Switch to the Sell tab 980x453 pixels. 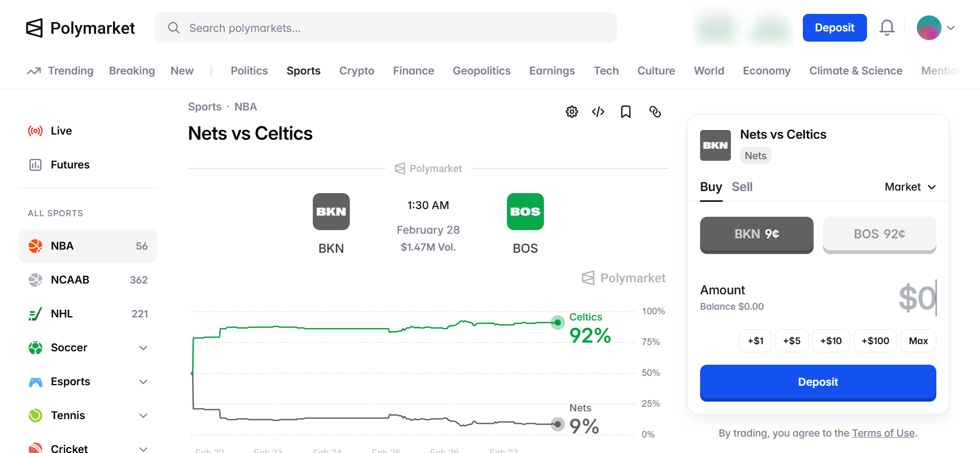(742, 187)
